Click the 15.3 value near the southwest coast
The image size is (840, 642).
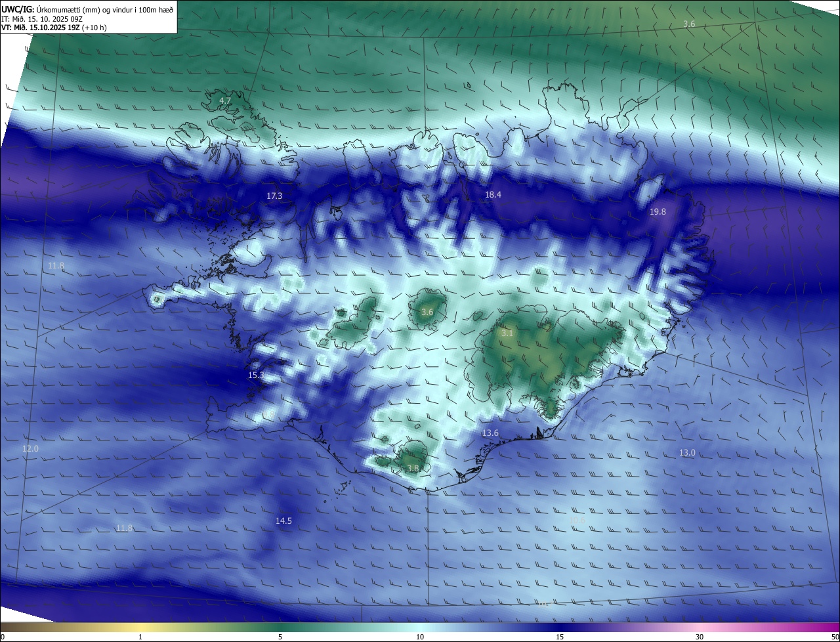coord(256,375)
